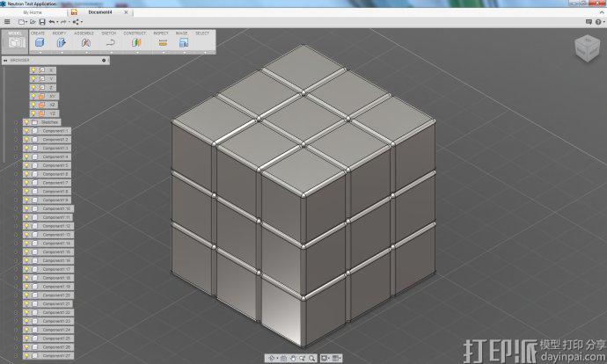The width and height of the screenshot is (607, 364).
Task: Click the MODIFY press-pull icon
Action: (x=62, y=42)
